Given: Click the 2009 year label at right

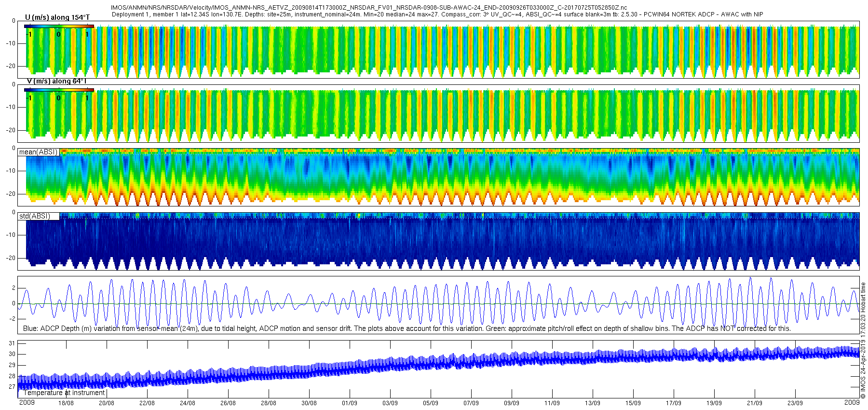Looking at the screenshot, I should (852, 402).
